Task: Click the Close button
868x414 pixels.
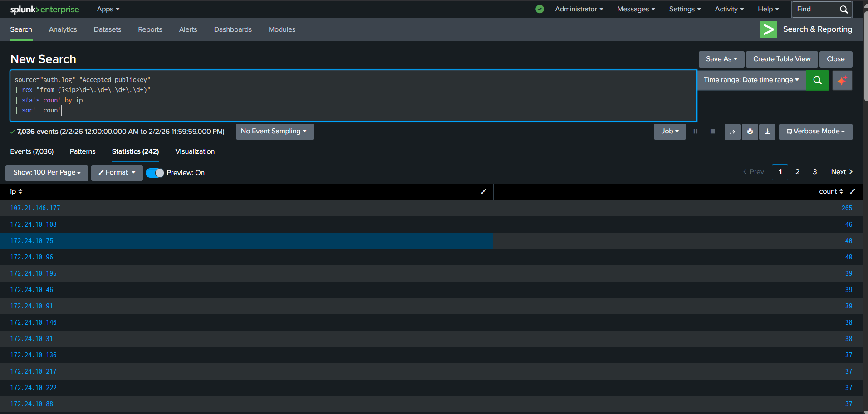Action: [836, 59]
